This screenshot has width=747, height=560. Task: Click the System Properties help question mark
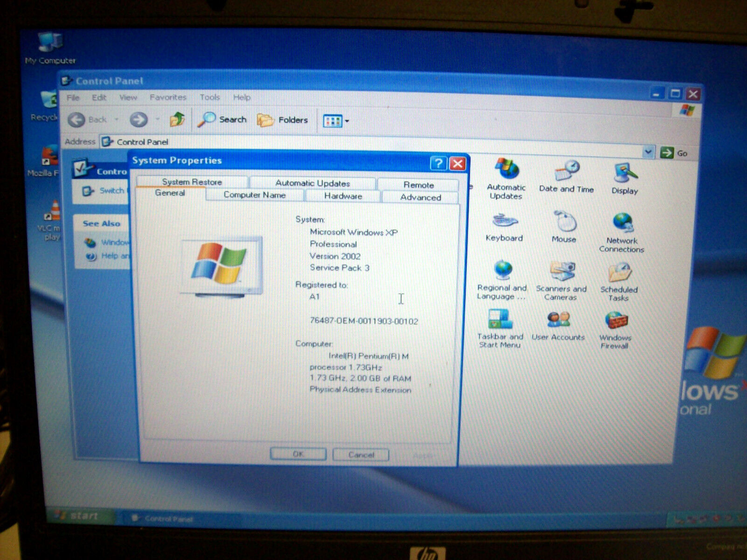(x=438, y=163)
